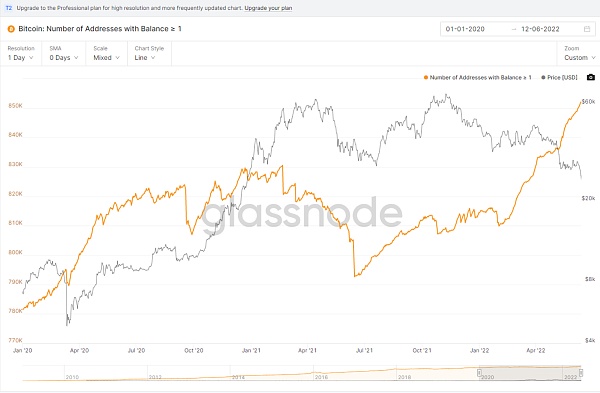Click the 780K left axis label
This screenshot has height=393, width=600.
[x=15, y=311]
